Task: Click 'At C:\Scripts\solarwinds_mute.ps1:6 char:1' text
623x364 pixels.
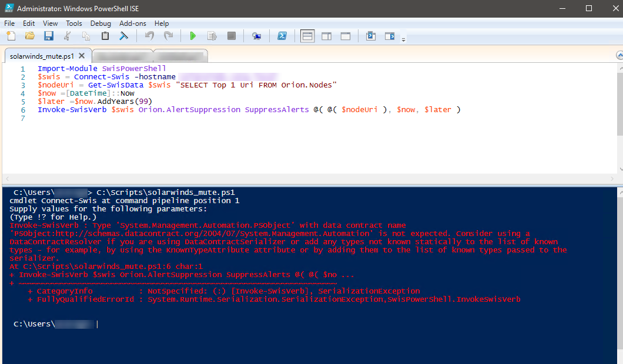Action: click(x=106, y=267)
